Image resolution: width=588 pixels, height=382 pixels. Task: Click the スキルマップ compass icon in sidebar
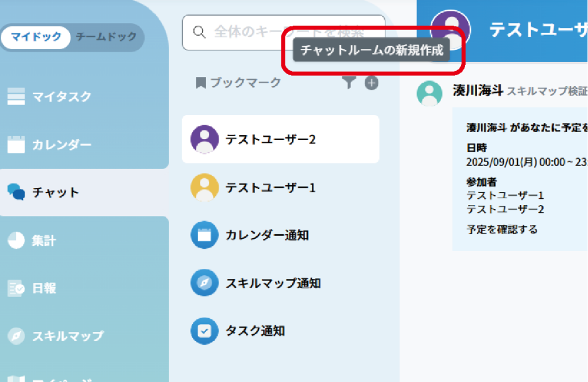(x=16, y=336)
